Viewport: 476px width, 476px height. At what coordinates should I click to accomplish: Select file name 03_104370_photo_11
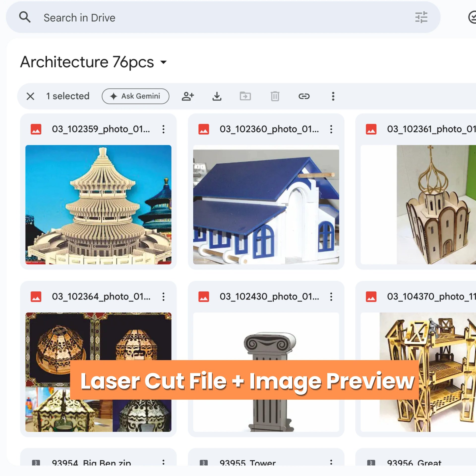[x=431, y=297]
